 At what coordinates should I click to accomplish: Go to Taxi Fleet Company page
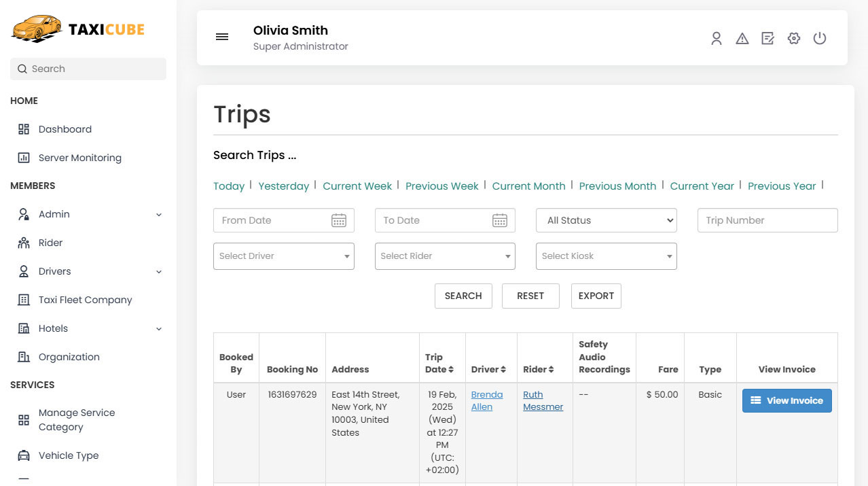85,300
